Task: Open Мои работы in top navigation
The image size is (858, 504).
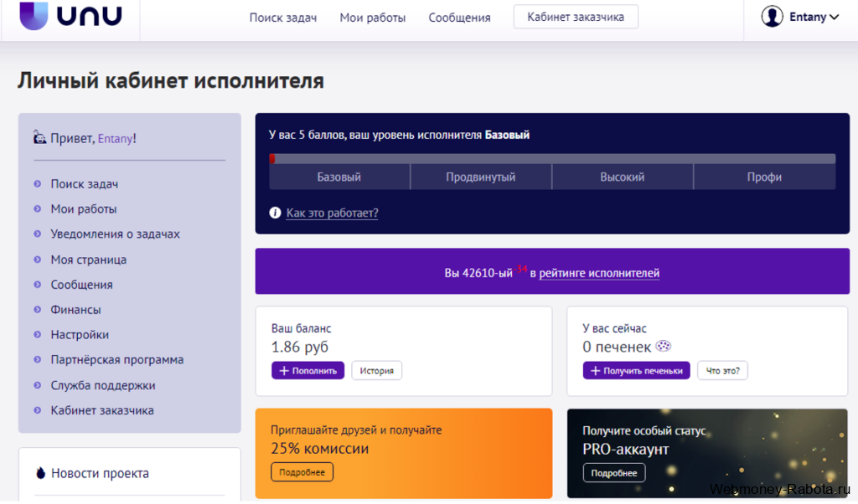Action: tap(373, 18)
